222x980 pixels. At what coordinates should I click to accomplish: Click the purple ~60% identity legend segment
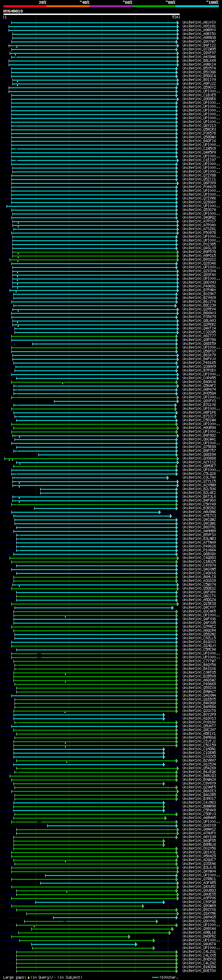111,6
